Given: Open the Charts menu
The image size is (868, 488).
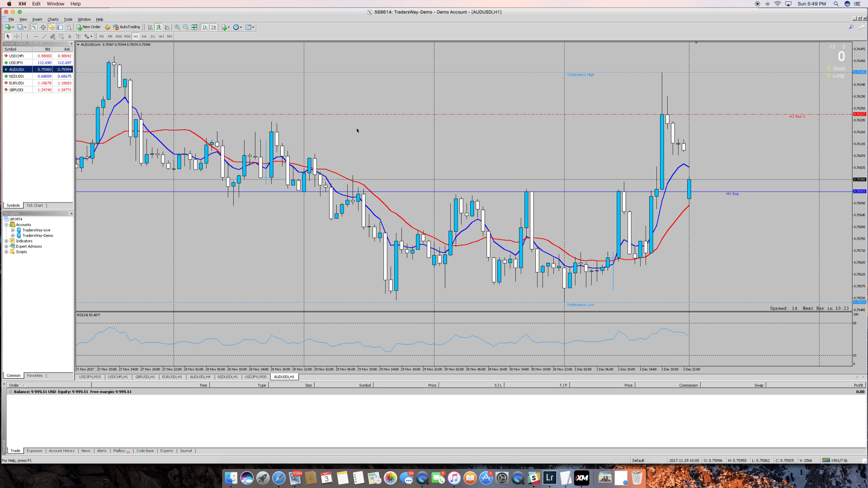Looking at the screenshot, I should [53, 19].
